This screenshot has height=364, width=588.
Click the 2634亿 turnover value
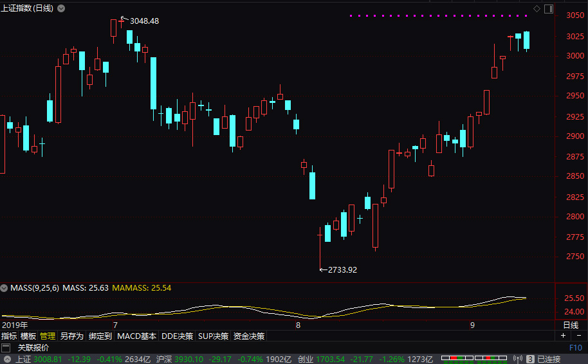click(138, 359)
